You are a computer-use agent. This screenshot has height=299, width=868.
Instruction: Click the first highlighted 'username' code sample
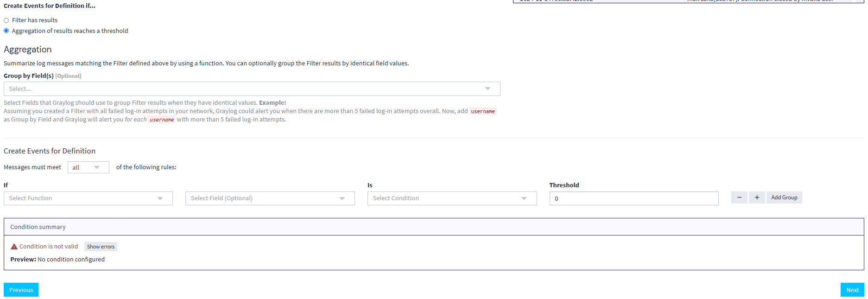tap(482, 111)
